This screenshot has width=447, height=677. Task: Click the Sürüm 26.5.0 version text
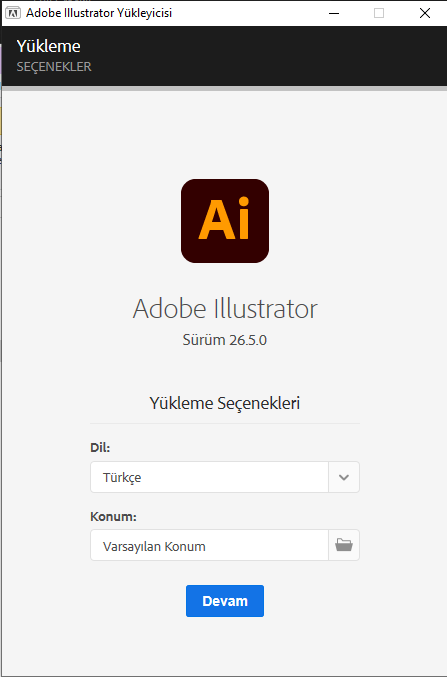[x=225, y=340]
